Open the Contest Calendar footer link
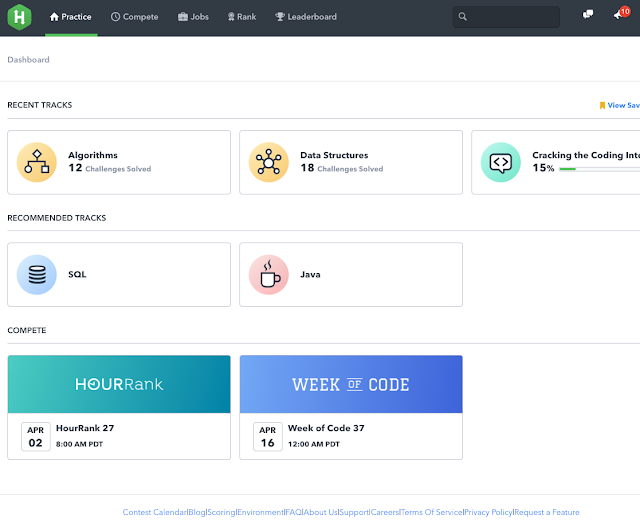This screenshot has width=640, height=527. 155,512
